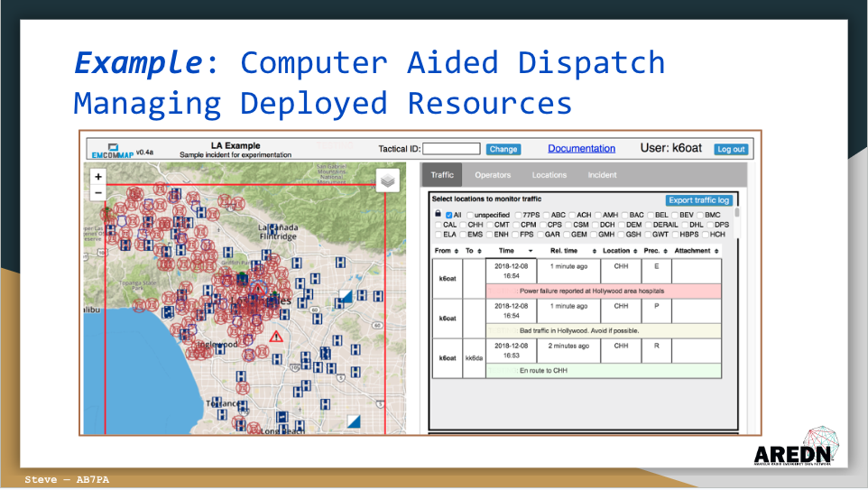Click the red warning triangle marker

(x=276, y=336)
